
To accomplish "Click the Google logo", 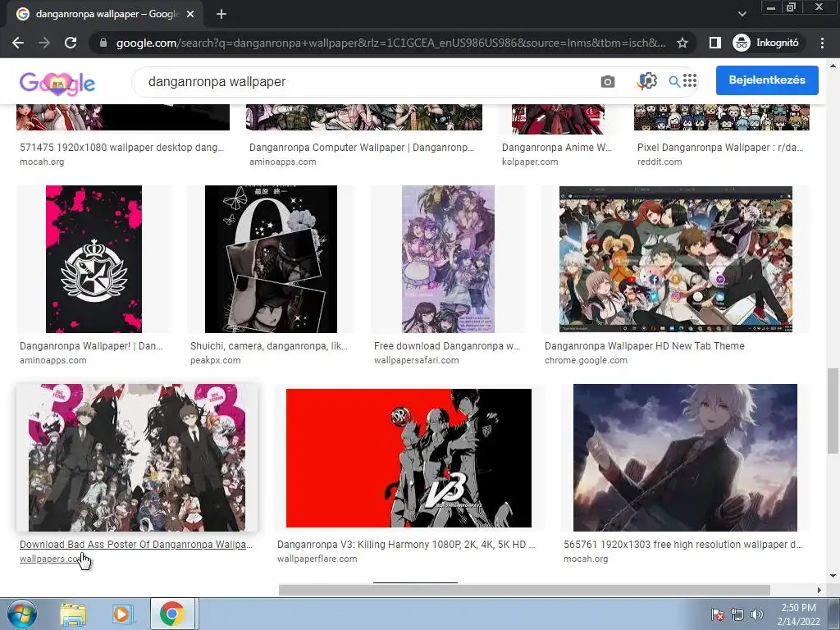I will click(x=57, y=83).
